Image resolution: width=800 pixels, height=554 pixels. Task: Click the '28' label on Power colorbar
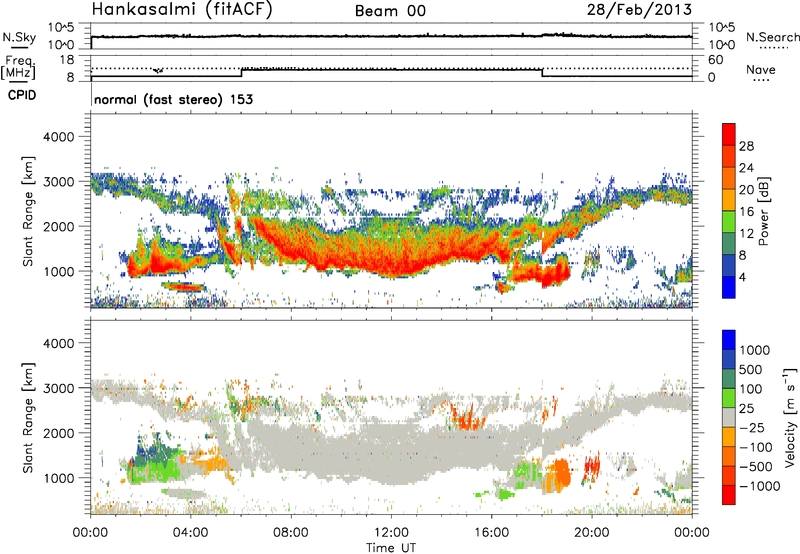click(x=746, y=146)
